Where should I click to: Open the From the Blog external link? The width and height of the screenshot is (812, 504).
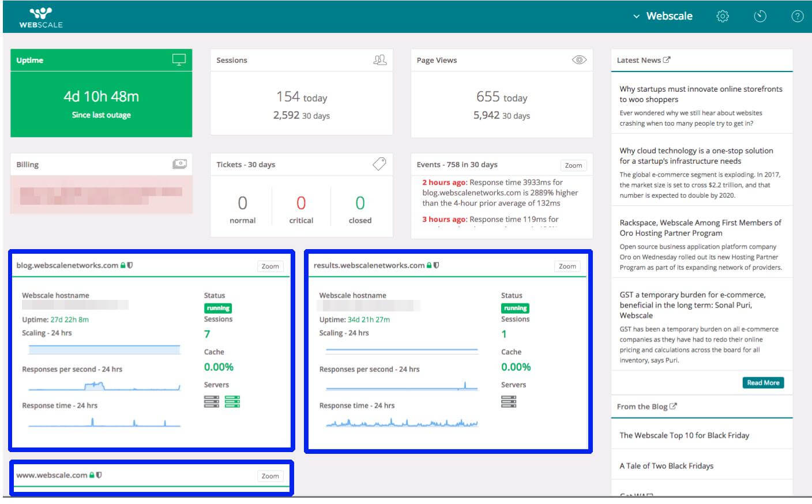click(672, 407)
